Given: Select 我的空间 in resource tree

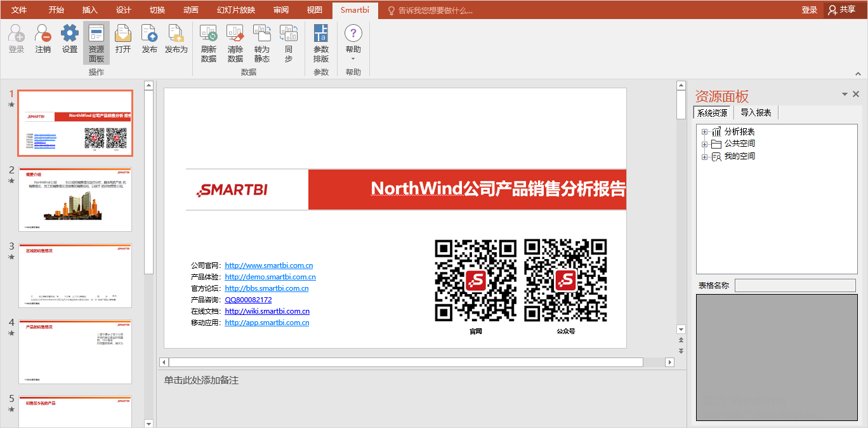Looking at the screenshot, I should (x=740, y=156).
